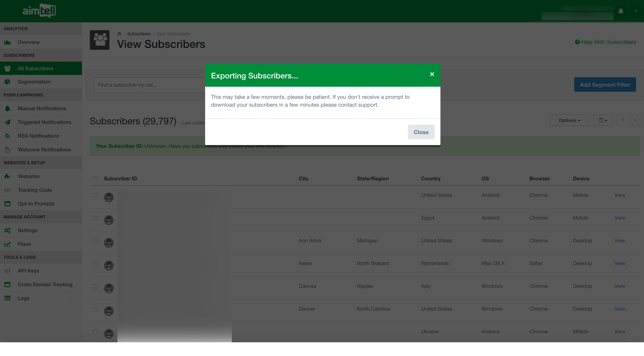Click the Settings gears icon
The height and width of the screenshot is (356, 644).
(x=7, y=230)
